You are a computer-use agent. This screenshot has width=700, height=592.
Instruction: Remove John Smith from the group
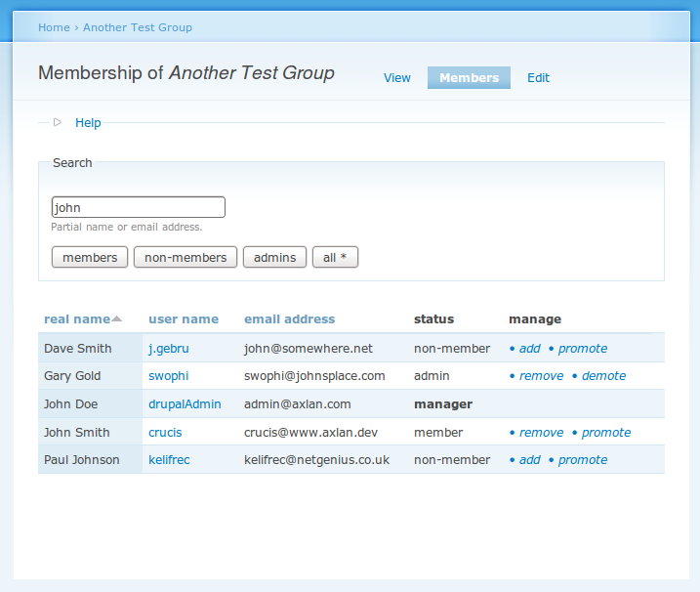[541, 433]
